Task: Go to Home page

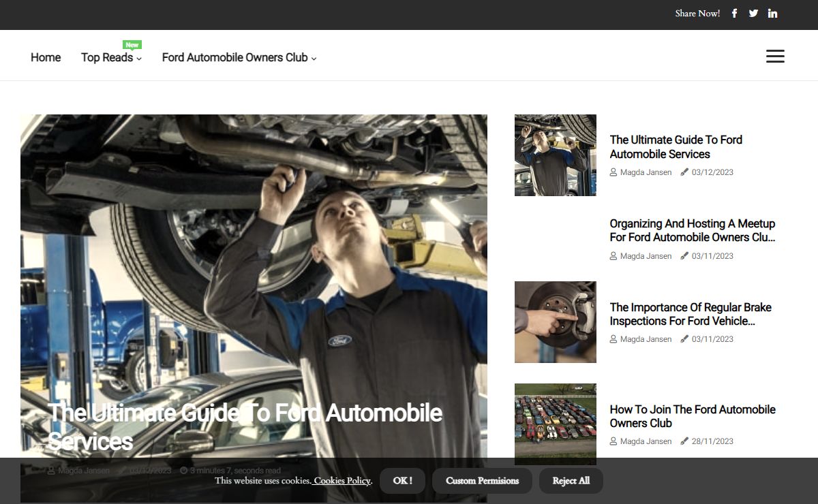Action: tap(46, 58)
